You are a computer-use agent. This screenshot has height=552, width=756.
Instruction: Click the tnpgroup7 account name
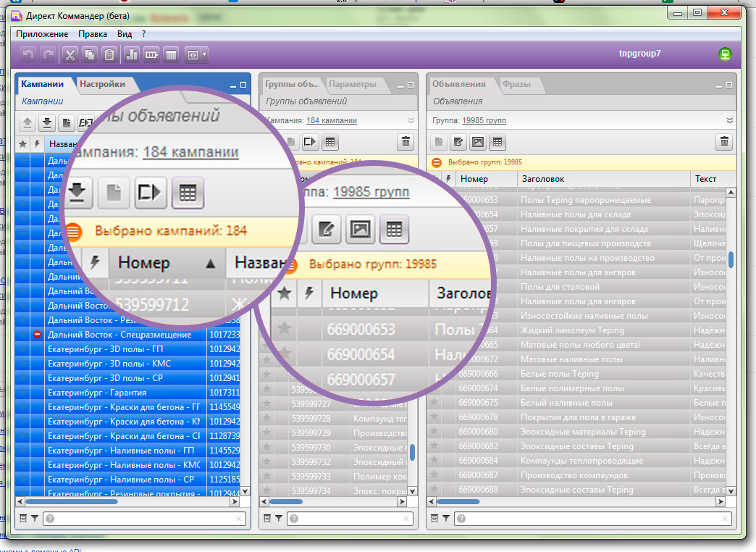point(640,54)
